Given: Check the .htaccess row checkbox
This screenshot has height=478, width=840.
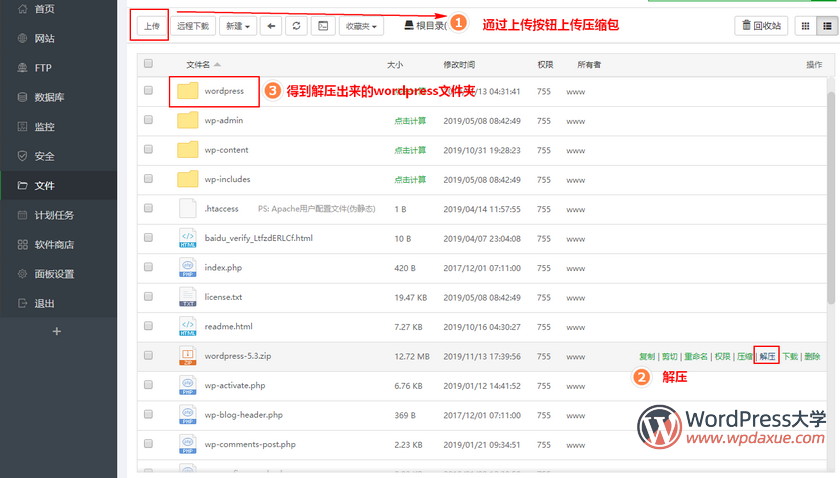Looking at the screenshot, I should 148,208.
